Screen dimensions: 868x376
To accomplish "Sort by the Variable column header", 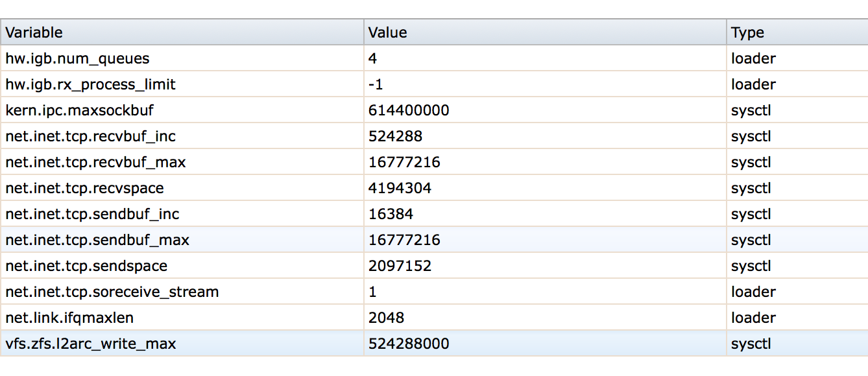I will coord(182,32).
